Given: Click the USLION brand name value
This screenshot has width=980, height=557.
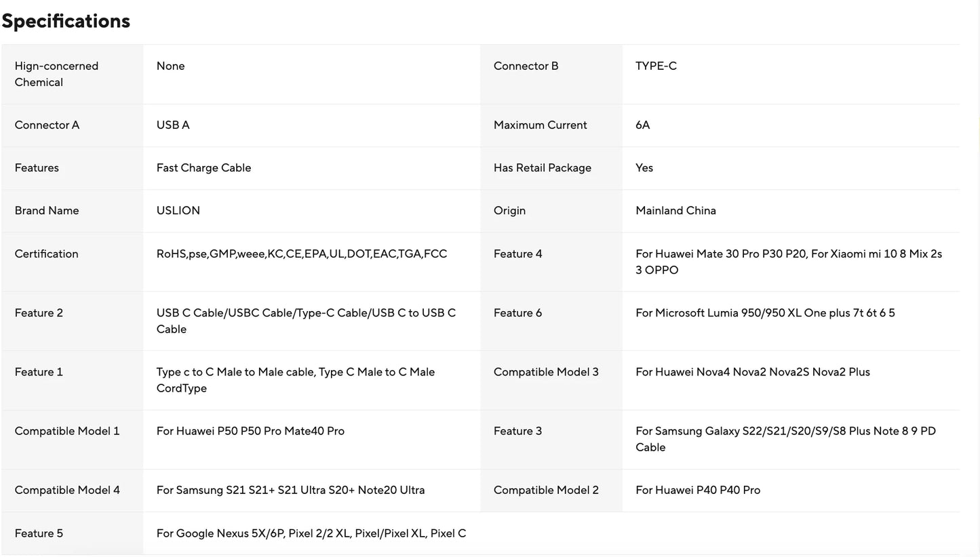Looking at the screenshot, I should [x=178, y=211].
